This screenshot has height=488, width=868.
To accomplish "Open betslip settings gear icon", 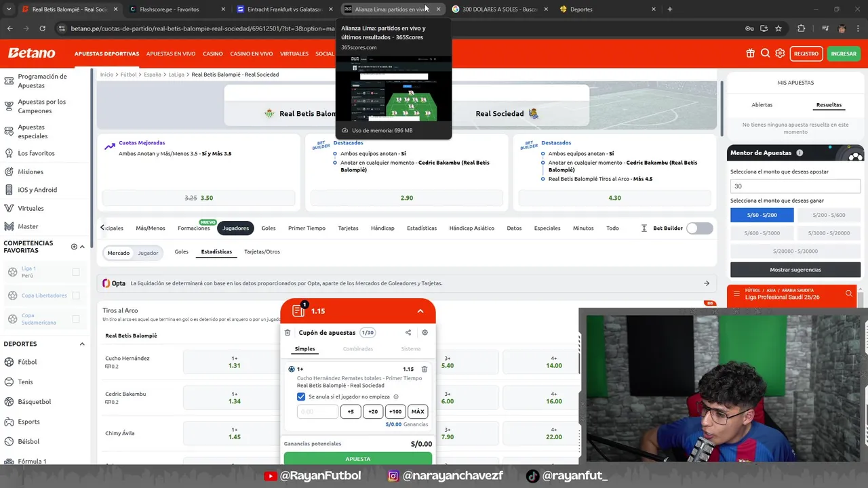I will [x=425, y=333].
